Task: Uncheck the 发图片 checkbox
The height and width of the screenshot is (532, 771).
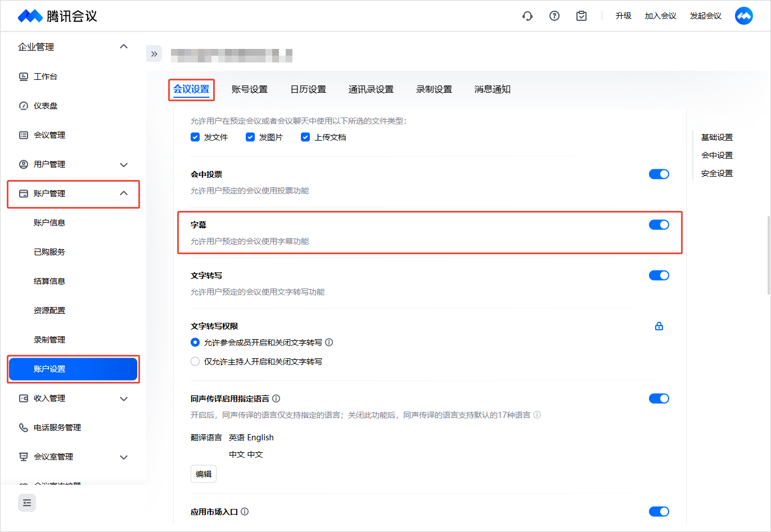Action: coord(250,137)
